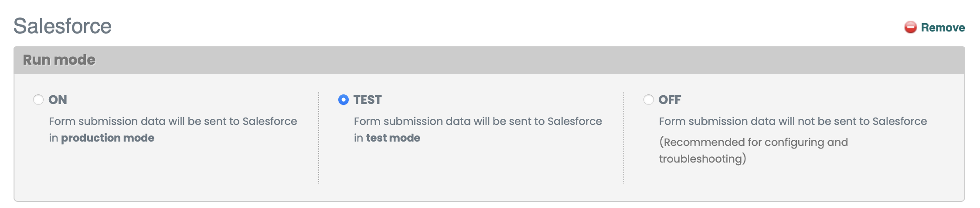This screenshot has width=980, height=208.
Task: Click the "will not be sent" description
Action: pyautogui.click(x=793, y=121)
